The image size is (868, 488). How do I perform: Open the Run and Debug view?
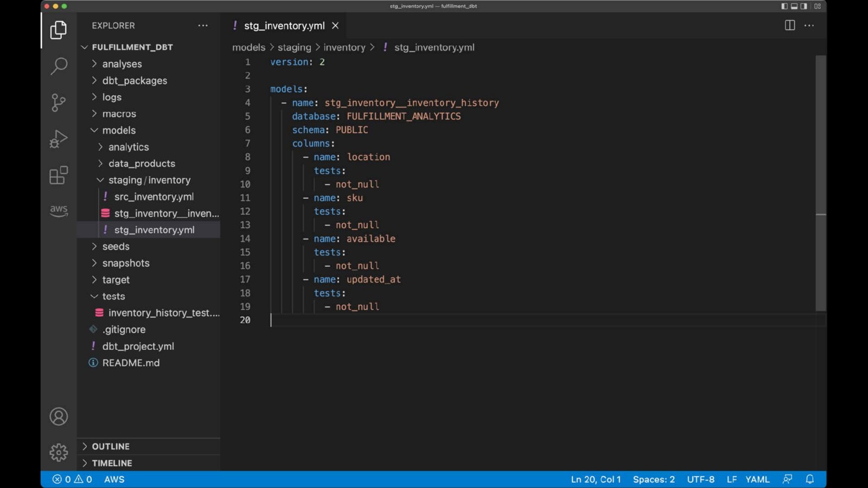[x=59, y=139]
